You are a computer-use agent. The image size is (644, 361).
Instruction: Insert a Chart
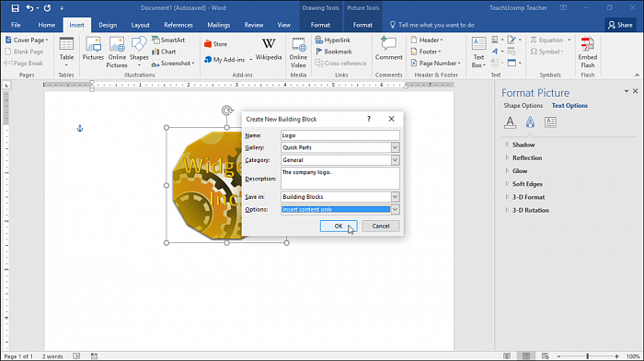(x=164, y=52)
